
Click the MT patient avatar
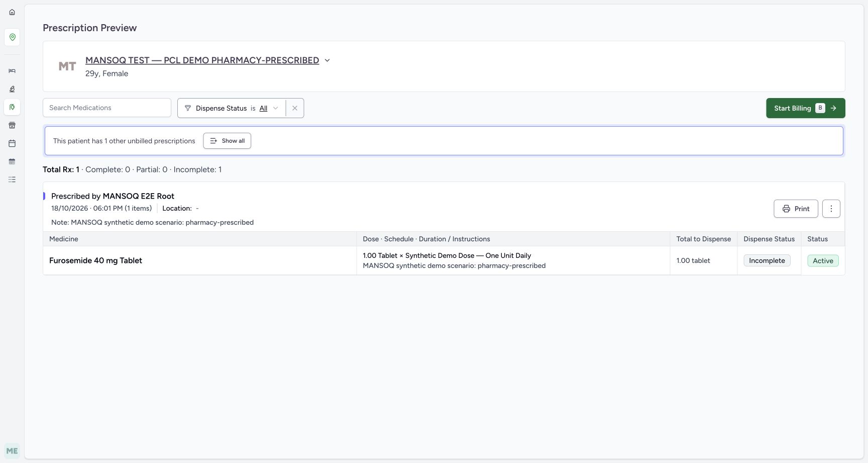[67, 66]
